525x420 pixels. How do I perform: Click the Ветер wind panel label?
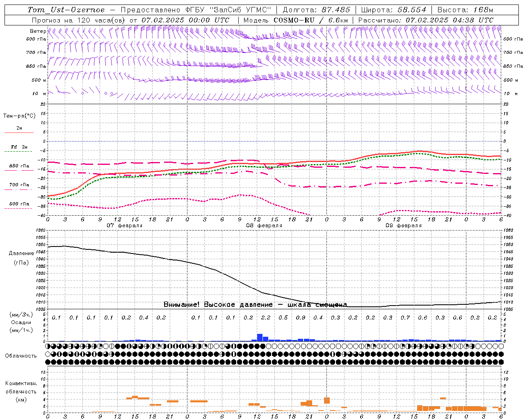tap(38, 31)
